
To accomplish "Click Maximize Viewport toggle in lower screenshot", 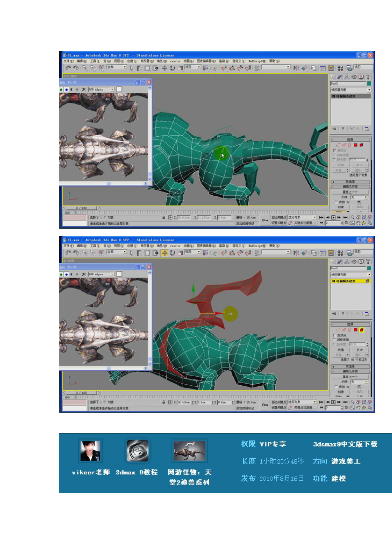I will (x=370, y=408).
